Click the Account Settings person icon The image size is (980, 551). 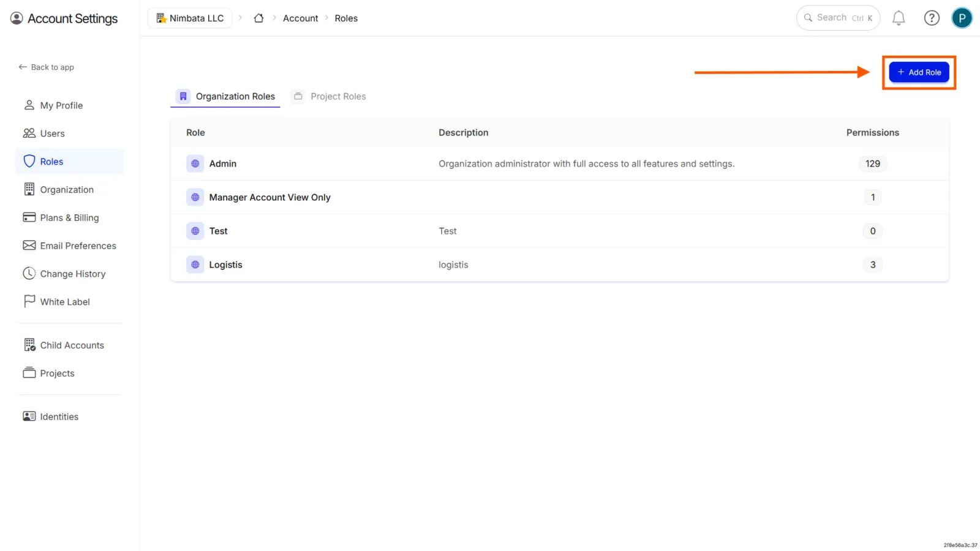point(17,18)
